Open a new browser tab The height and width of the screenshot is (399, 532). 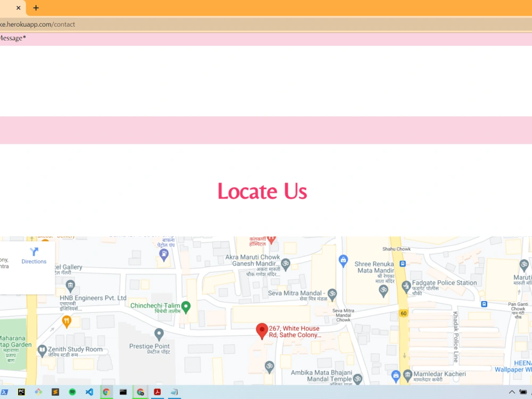[36, 7]
